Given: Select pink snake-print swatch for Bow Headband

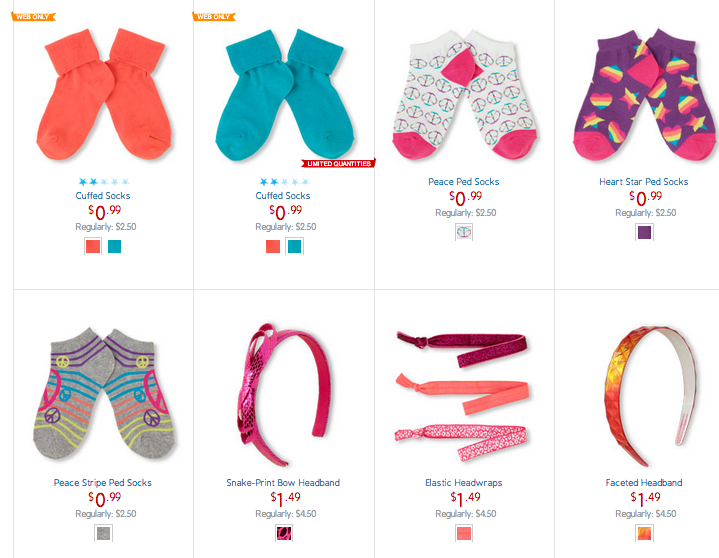Looking at the screenshot, I should point(284,533).
